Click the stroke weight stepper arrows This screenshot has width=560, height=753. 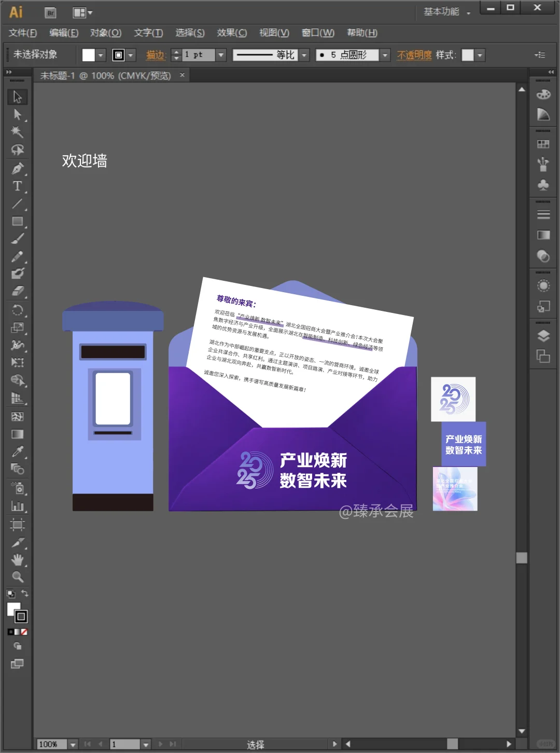point(176,55)
